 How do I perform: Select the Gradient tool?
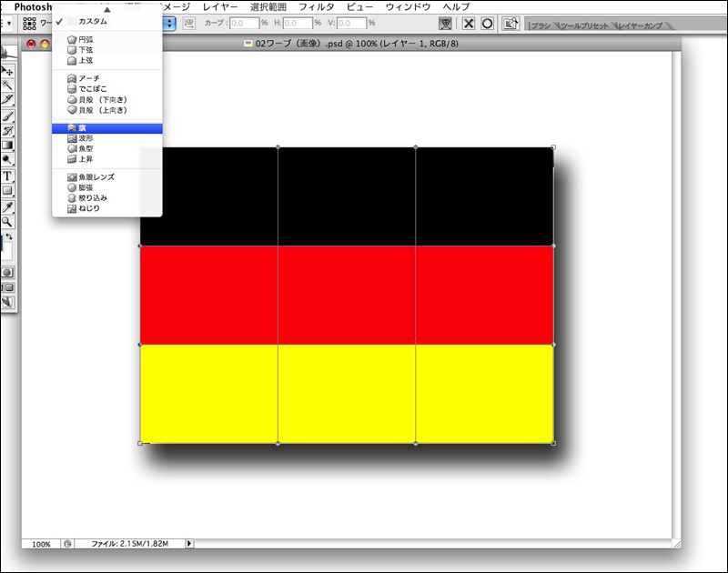coord(7,146)
